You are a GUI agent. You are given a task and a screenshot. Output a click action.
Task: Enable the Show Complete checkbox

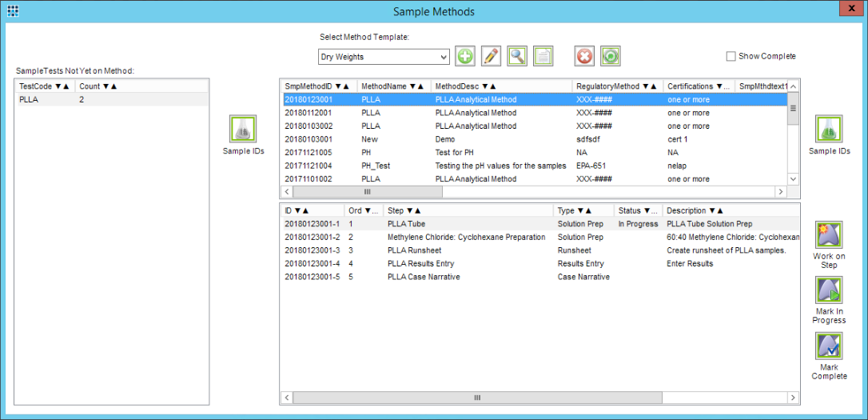click(731, 56)
